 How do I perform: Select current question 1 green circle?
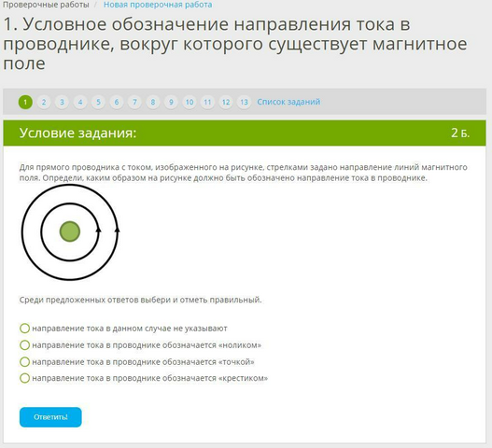tap(25, 102)
